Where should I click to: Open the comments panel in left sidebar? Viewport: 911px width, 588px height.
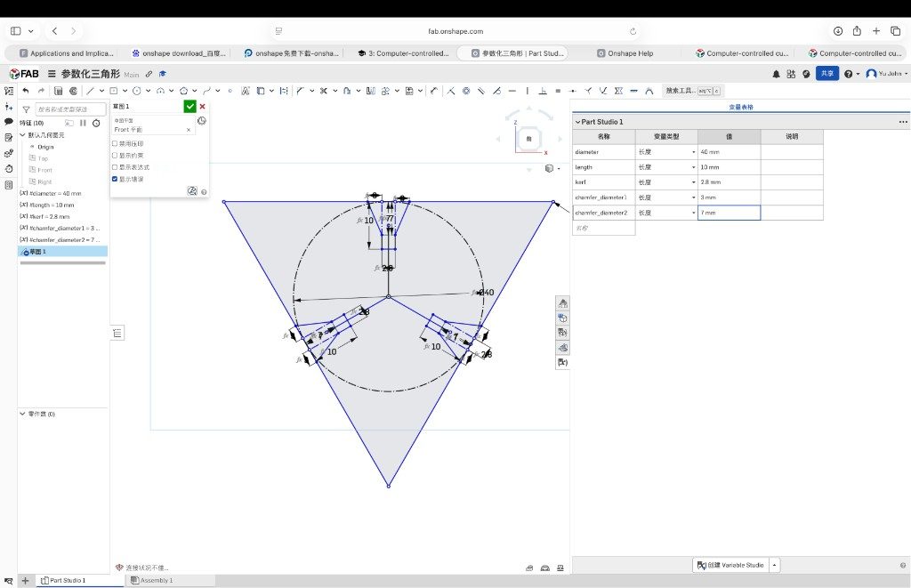[x=9, y=122]
